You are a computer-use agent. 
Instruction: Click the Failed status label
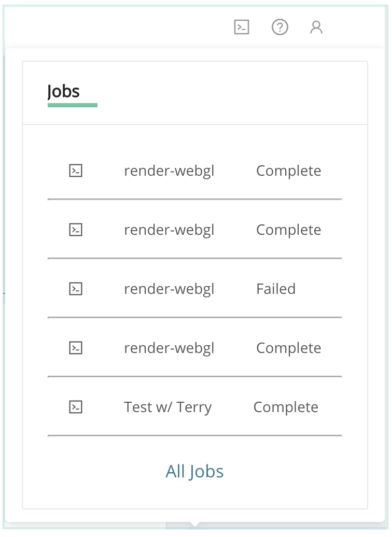pos(276,289)
